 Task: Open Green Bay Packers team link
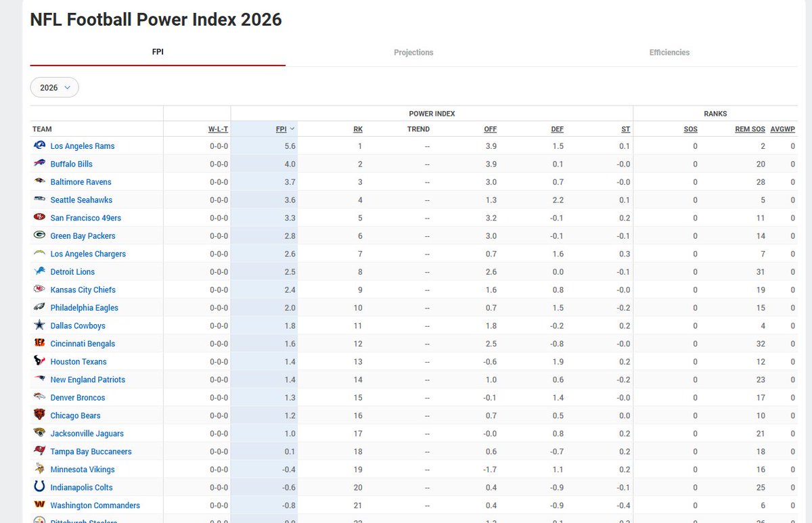[x=83, y=235]
